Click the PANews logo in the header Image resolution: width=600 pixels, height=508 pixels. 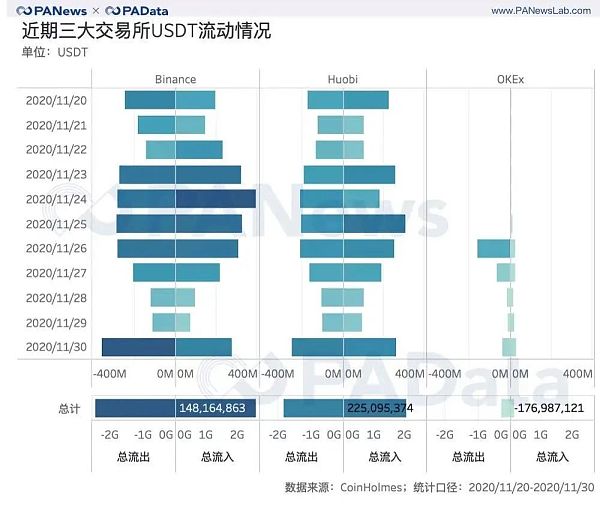[x=52, y=11]
